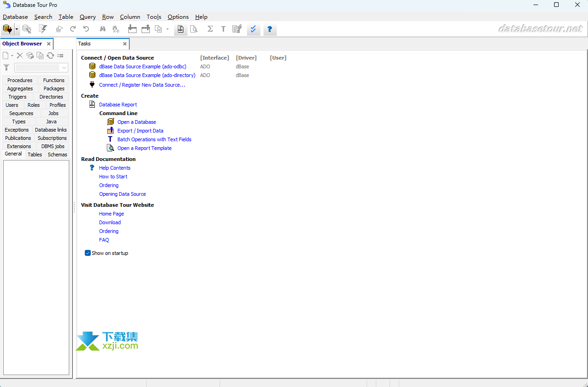The image size is (588, 387).
Task: Toggle the Show on startup checkbox
Action: tap(88, 253)
